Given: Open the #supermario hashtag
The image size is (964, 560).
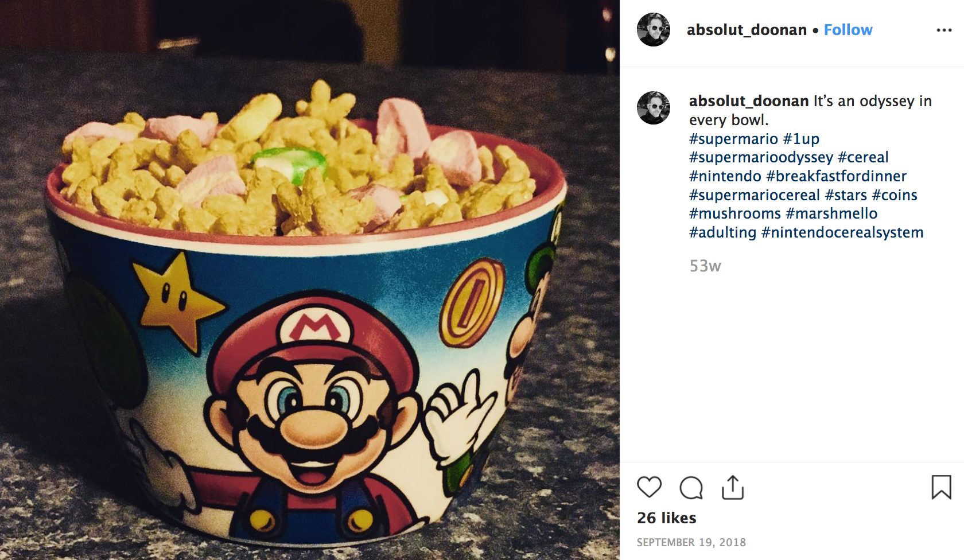Looking at the screenshot, I should (733, 139).
